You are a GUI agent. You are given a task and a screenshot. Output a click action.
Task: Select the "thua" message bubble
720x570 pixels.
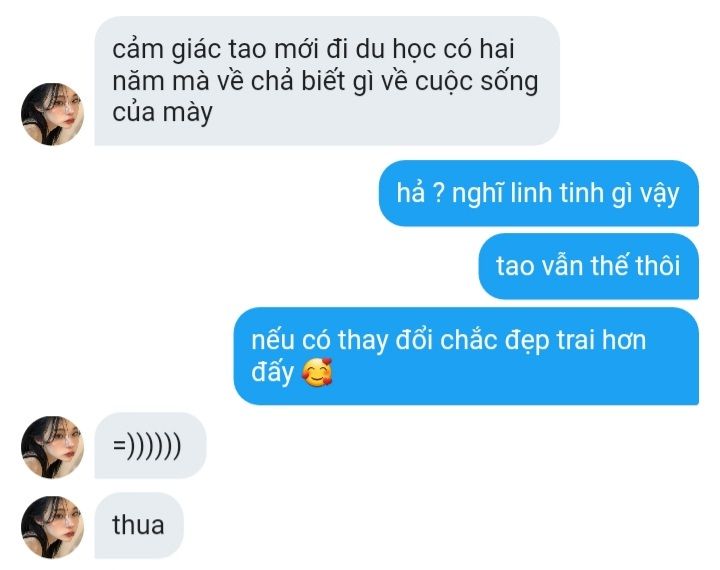point(139,525)
